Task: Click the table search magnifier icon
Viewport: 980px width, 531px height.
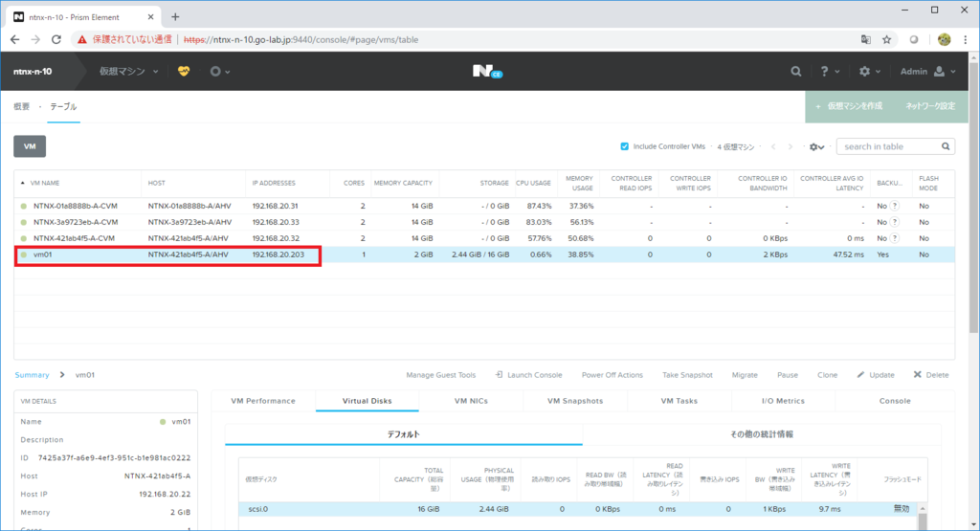Action: pos(946,146)
